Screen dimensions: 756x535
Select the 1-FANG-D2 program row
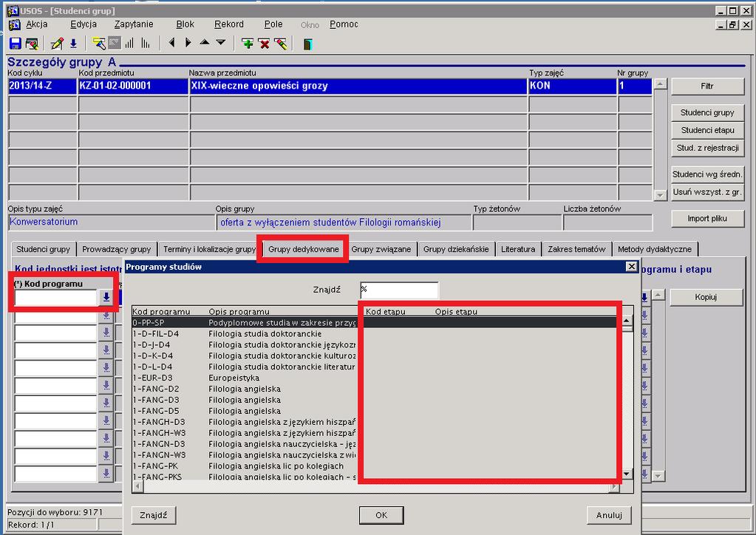coord(374,389)
